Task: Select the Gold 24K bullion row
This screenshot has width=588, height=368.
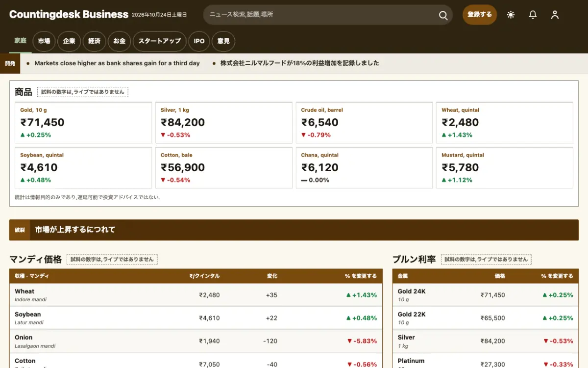Action: point(486,295)
